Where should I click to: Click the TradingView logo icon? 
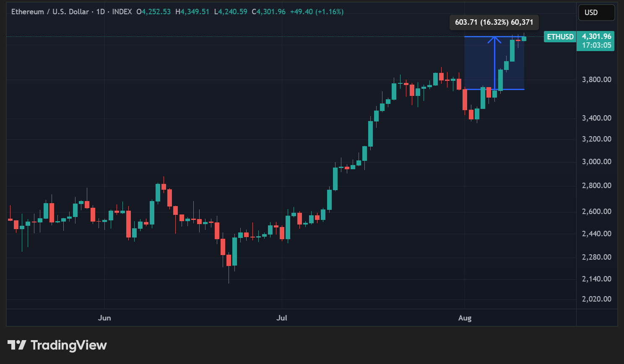pos(17,345)
